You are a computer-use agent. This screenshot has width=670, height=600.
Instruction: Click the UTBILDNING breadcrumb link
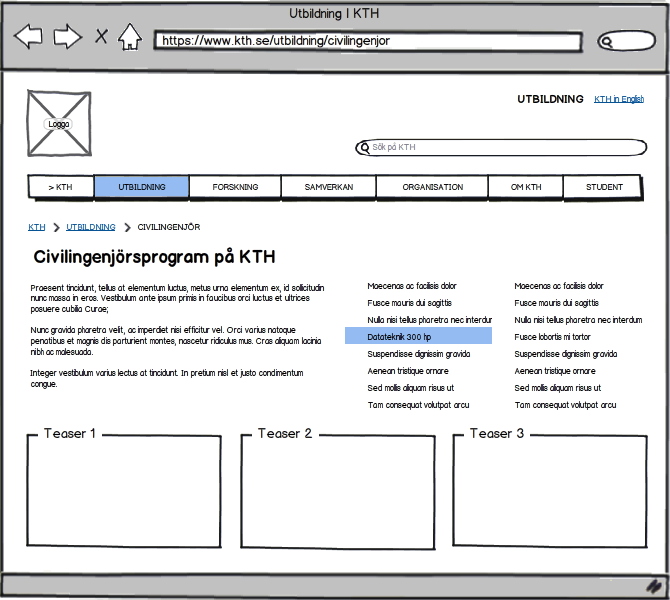[91, 227]
